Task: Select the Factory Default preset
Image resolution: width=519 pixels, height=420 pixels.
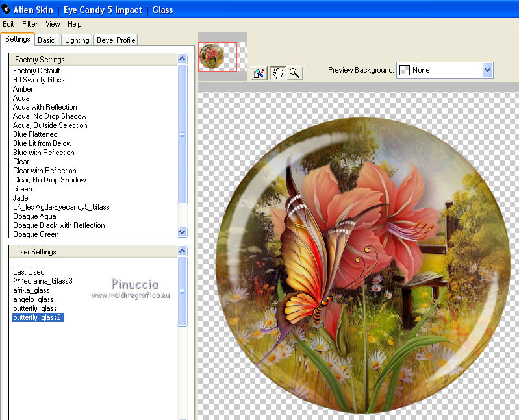Action: click(x=36, y=71)
